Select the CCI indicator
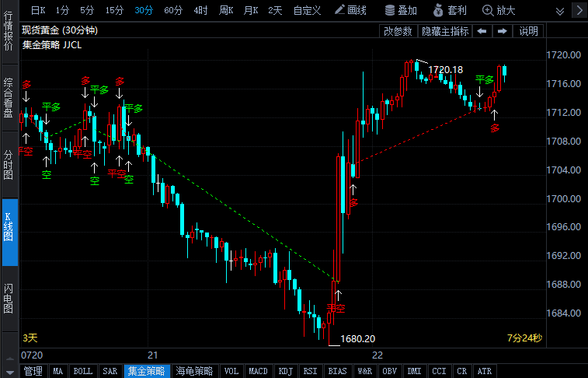Viewport: 588px width, 378px height. pos(439,371)
